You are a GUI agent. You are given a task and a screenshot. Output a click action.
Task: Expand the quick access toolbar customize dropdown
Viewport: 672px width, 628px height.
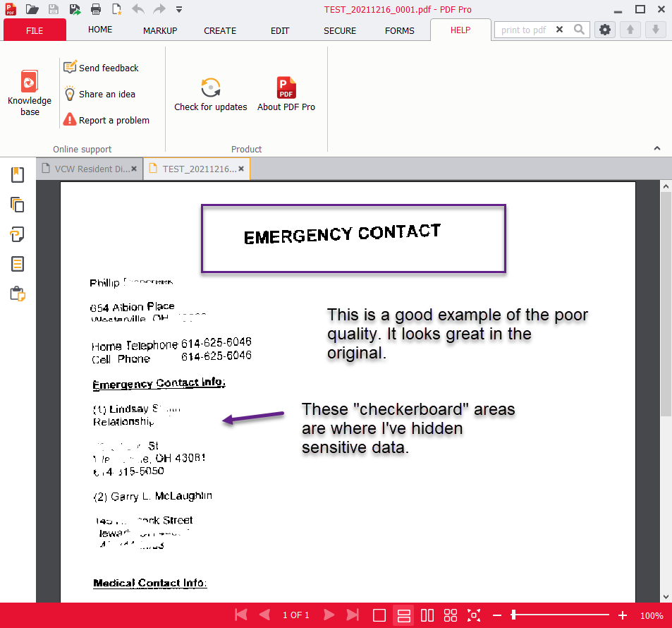click(x=179, y=9)
